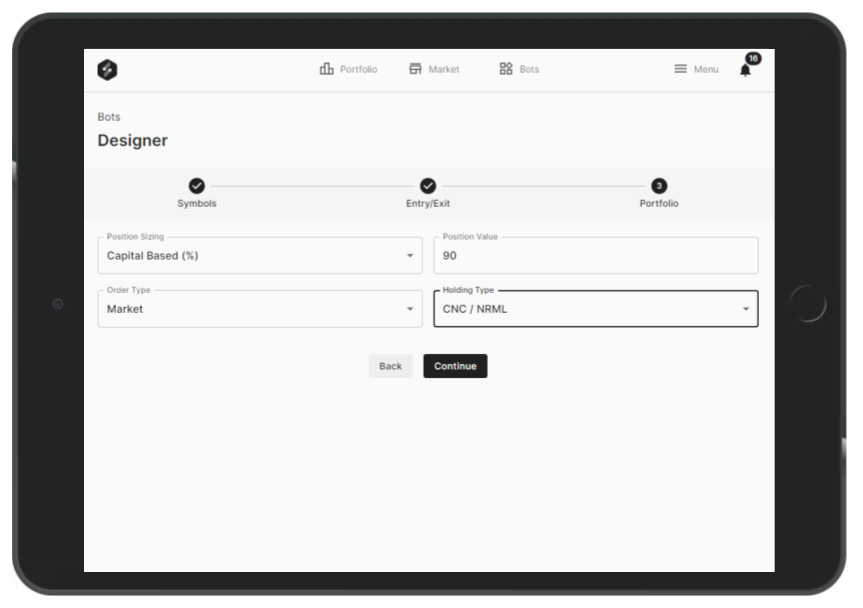Select the Entry/Exit step checkmark

[x=428, y=186]
